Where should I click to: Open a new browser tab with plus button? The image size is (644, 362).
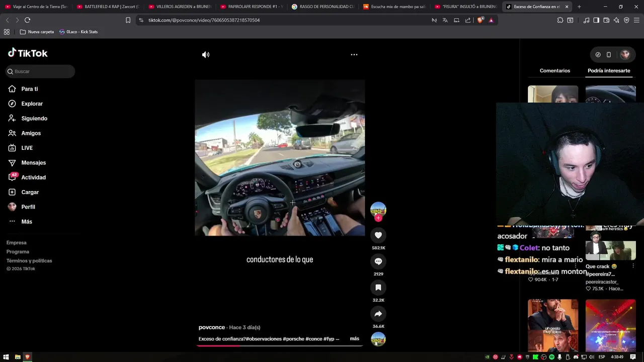[x=579, y=7]
